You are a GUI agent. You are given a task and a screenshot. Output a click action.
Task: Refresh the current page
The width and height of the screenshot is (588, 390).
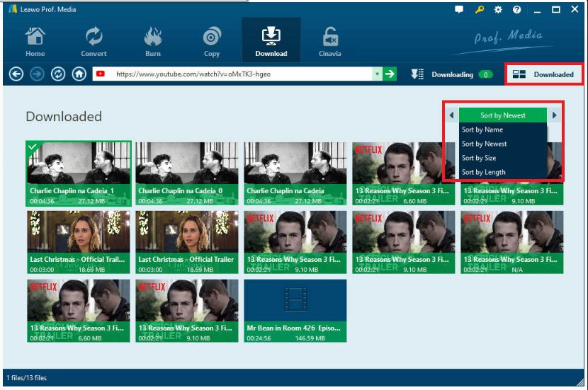(58, 74)
